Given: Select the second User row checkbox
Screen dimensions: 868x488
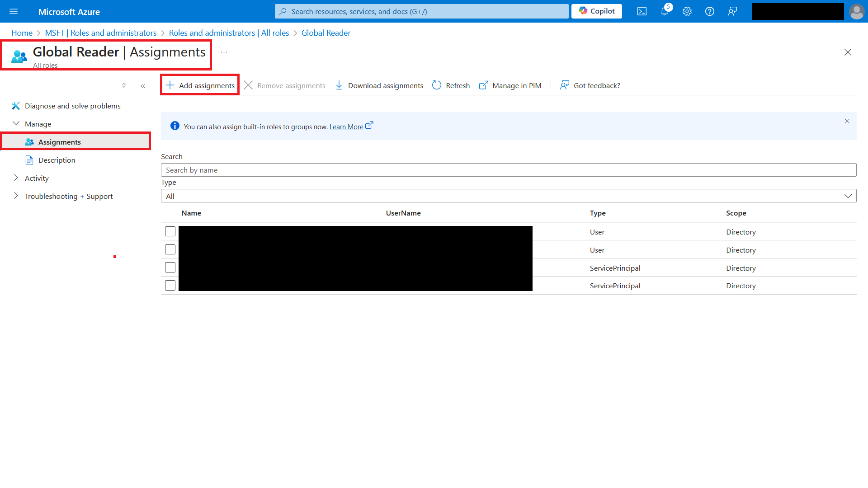Looking at the screenshot, I should [170, 249].
